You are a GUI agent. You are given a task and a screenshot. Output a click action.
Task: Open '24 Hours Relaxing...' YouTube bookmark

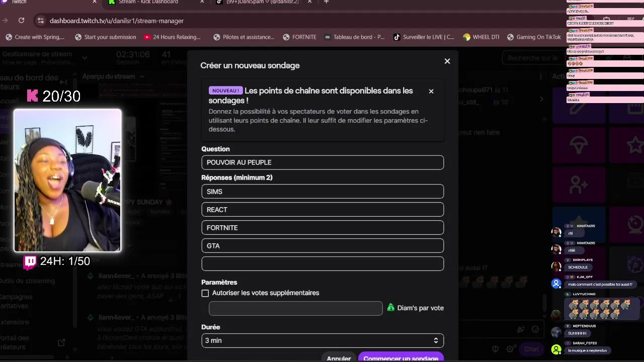tap(172, 37)
